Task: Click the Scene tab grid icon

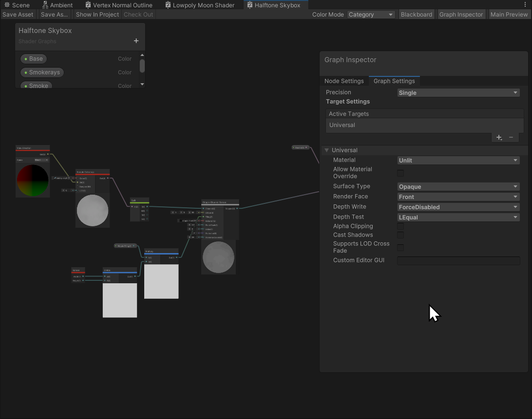Action: coord(7,5)
